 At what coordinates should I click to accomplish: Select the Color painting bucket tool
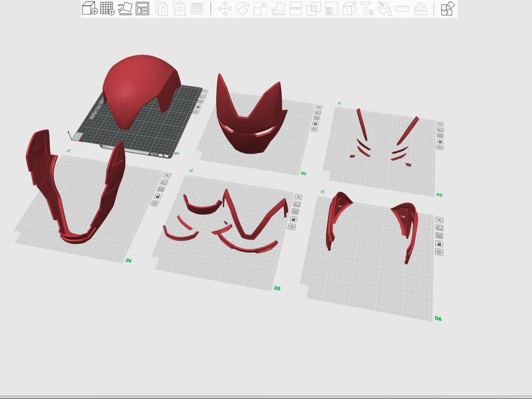[384, 9]
